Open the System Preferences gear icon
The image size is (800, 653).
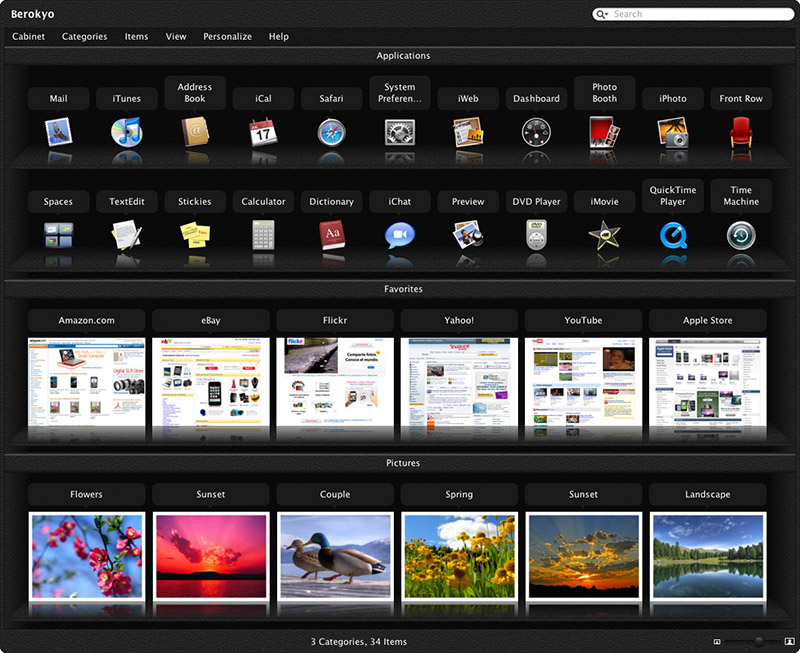point(399,132)
